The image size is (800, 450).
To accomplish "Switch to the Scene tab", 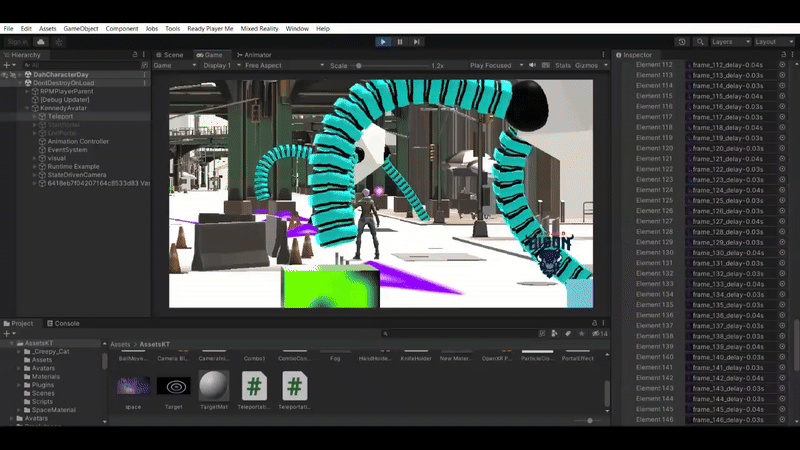I will click(x=170, y=55).
